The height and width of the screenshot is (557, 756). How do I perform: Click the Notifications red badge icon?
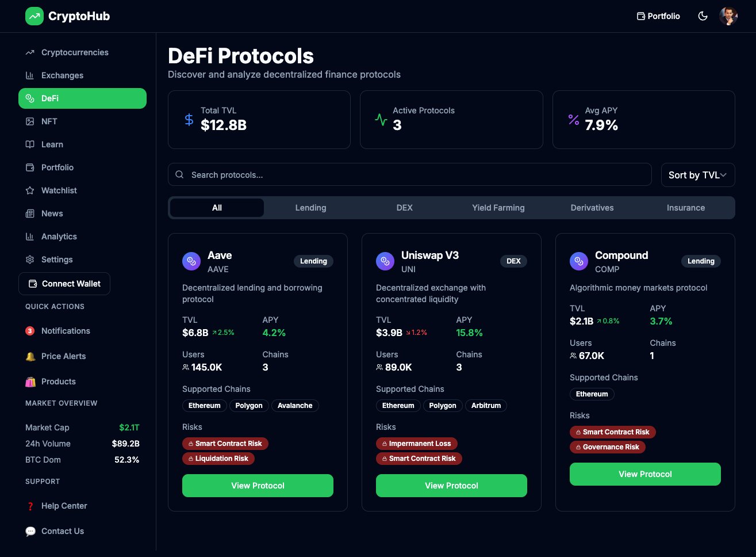coord(30,331)
